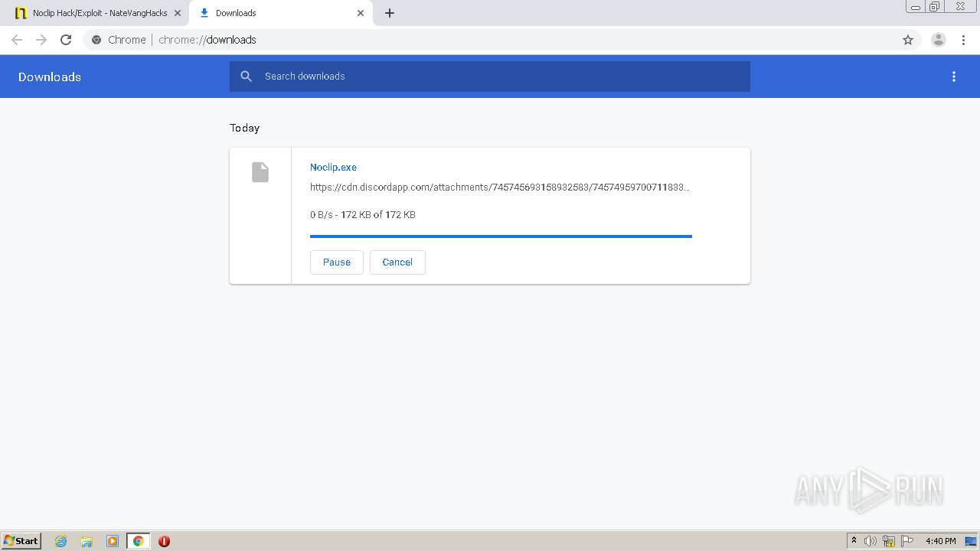Reload the downloads page

66,40
